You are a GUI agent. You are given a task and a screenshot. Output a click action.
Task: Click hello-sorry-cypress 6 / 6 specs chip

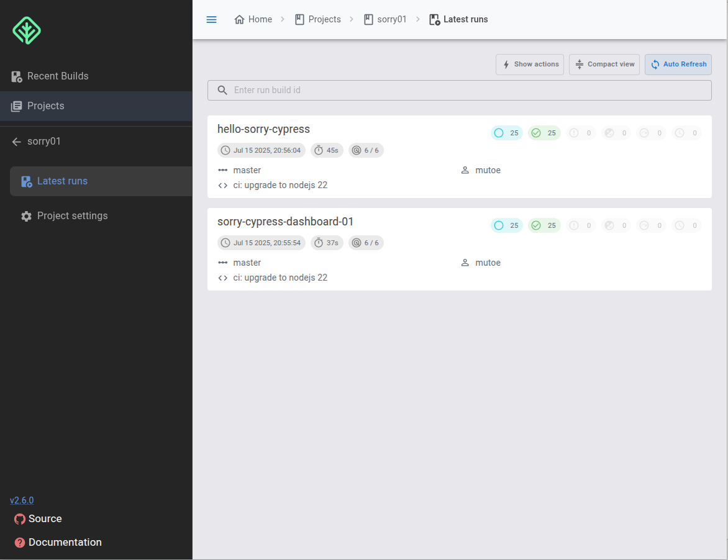pos(366,150)
